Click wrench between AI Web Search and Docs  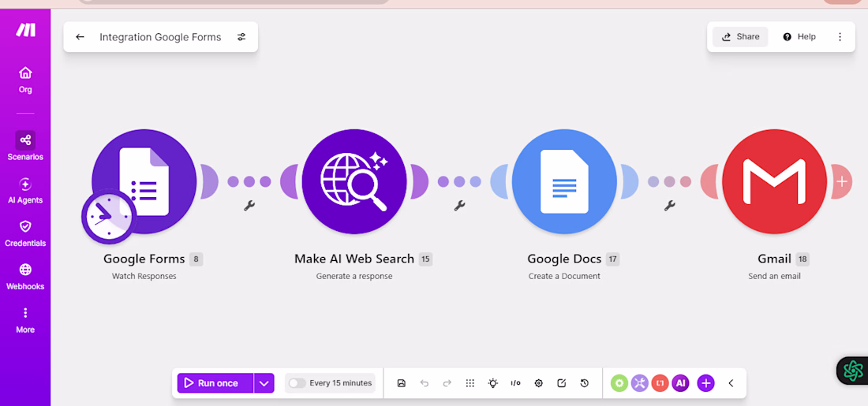(x=459, y=205)
